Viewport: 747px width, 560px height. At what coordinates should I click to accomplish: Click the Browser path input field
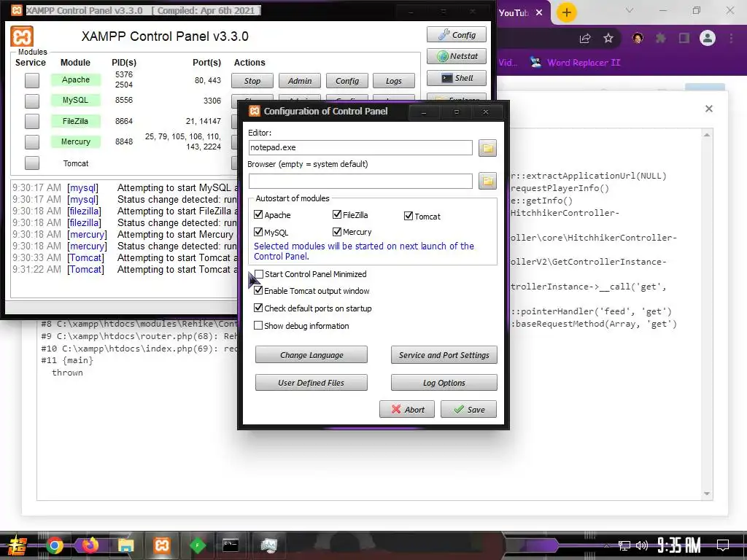click(x=360, y=181)
